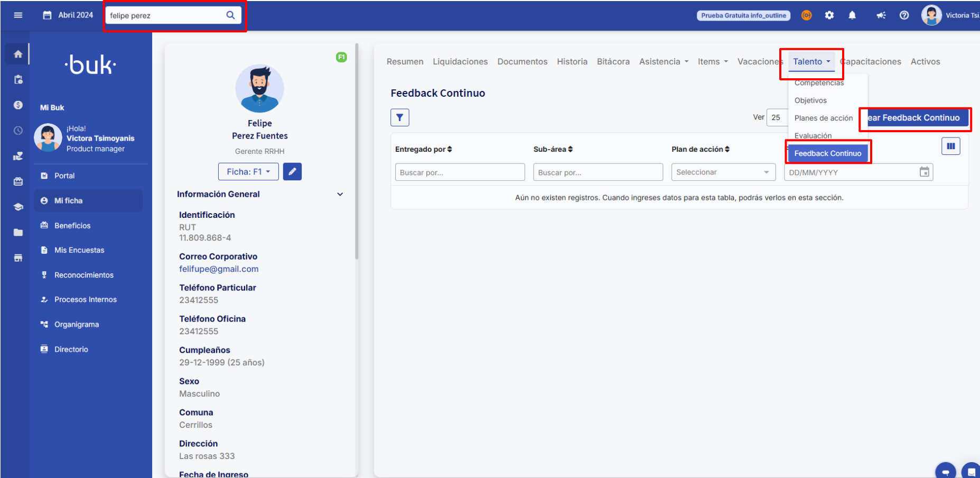
Task: Collapse the Información General section
Action: coord(340,194)
